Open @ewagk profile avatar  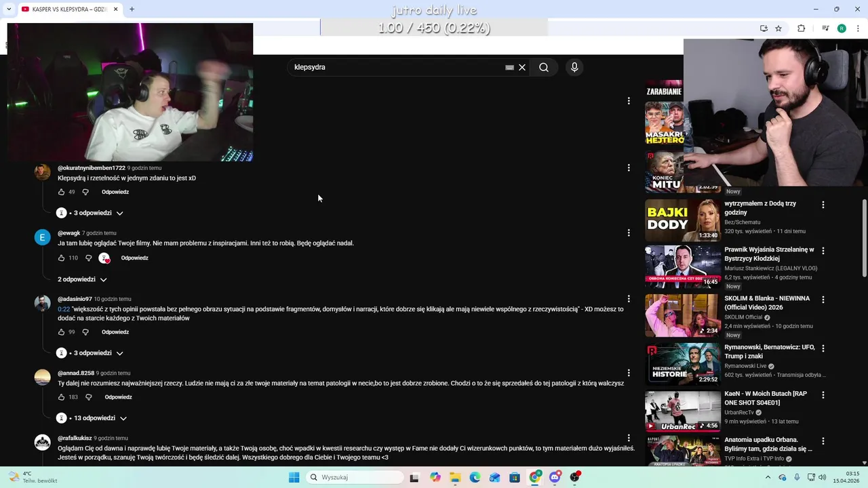43,237
